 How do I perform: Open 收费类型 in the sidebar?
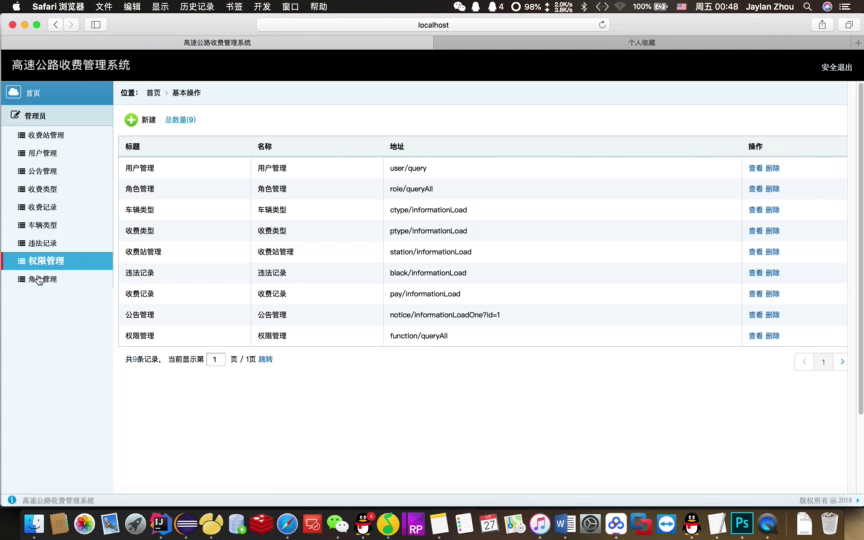(x=42, y=189)
